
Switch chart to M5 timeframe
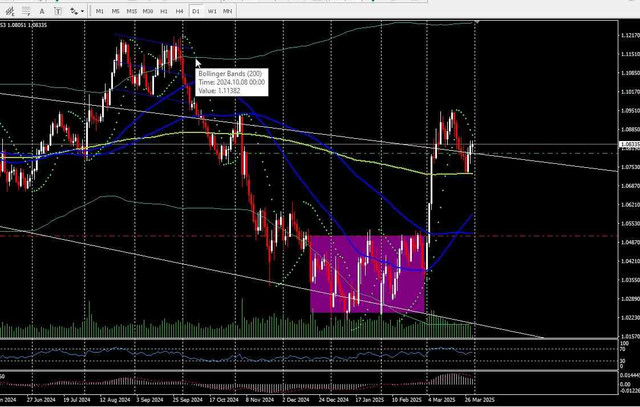coord(116,11)
